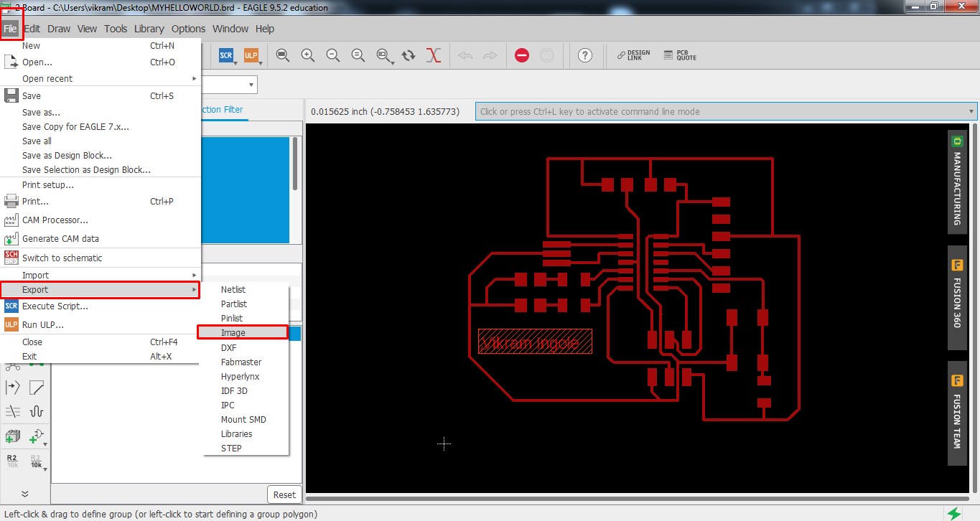Click the Add Part green plus icon
Viewport: 980px width, 521px height.
coord(12,436)
